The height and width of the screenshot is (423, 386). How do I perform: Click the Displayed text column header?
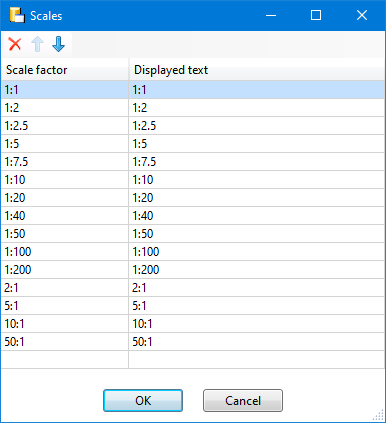(x=257, y=70)
